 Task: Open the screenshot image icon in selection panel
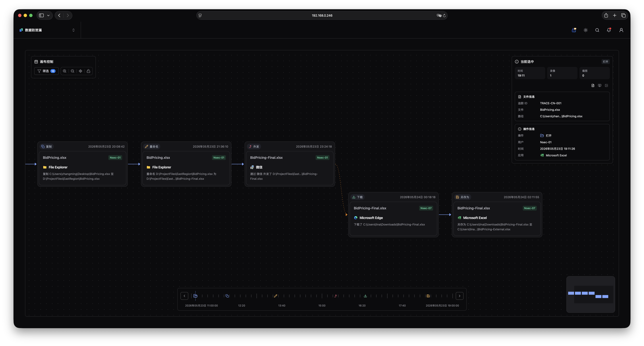tap(606, 85)
